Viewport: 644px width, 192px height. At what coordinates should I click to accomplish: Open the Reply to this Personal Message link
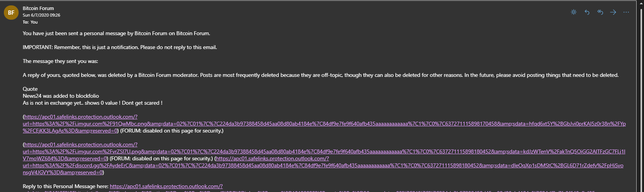(166, 186)
